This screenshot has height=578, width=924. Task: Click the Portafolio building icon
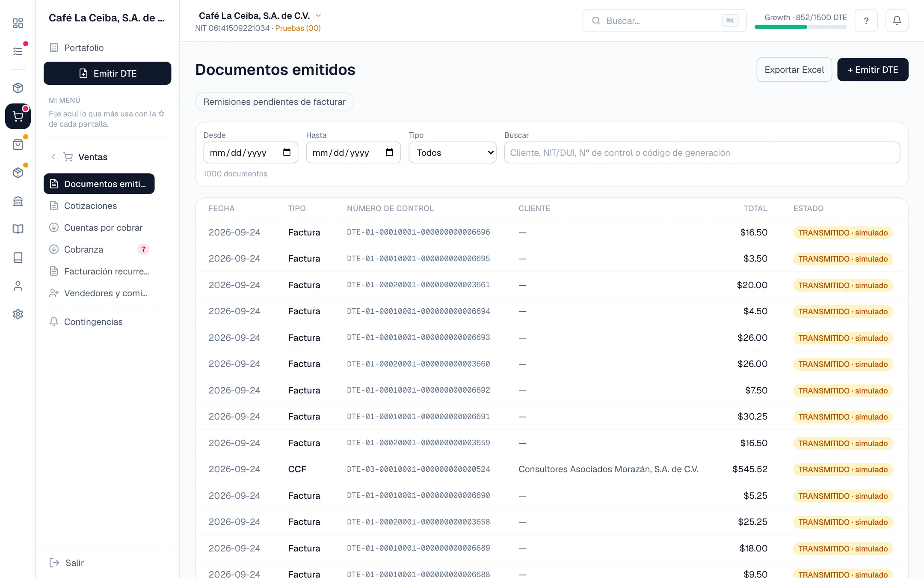54,48
